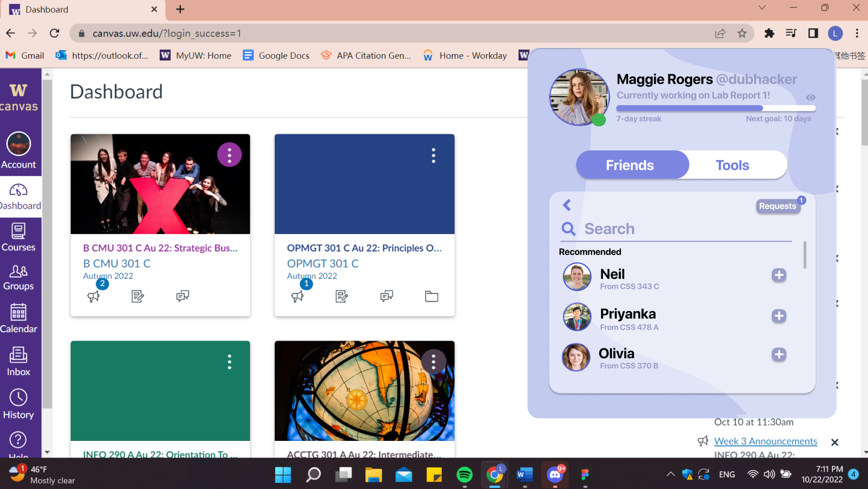Open B CMU 301 C course title link

(160, 248)
